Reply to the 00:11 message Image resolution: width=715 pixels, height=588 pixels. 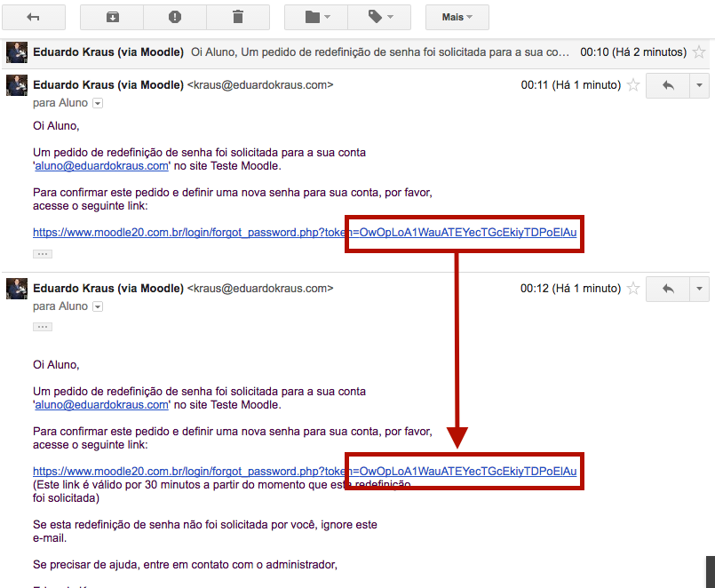tap(668, 85)
